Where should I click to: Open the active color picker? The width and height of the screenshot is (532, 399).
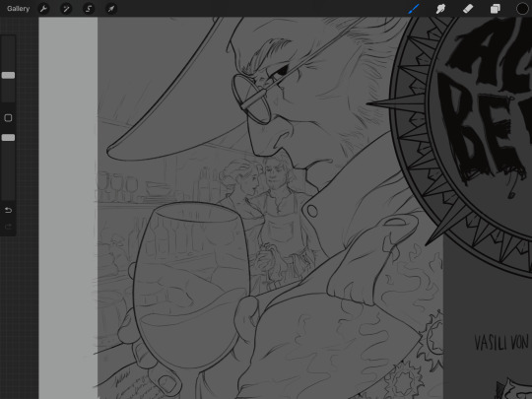tap(522, 9)
